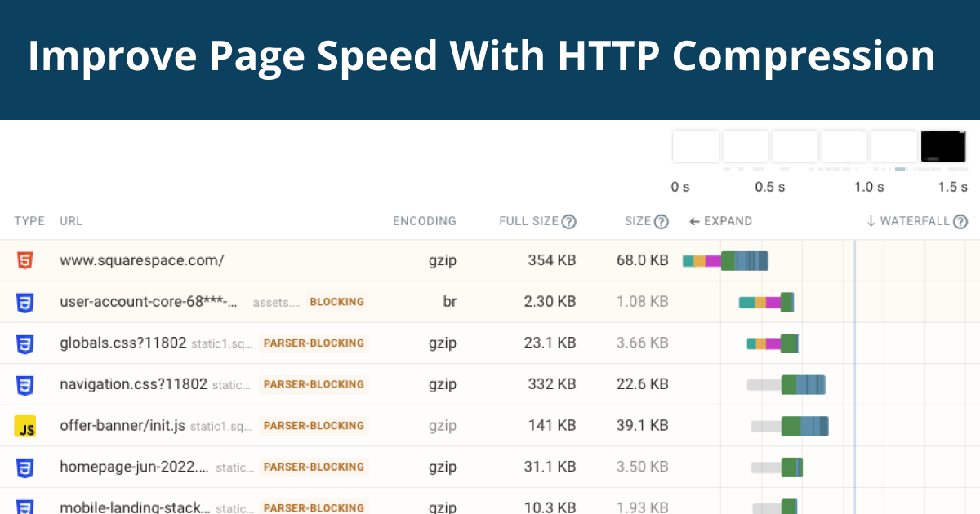Toggle PARSER-BLOCKING on offer-banner/init.js row

tap(314, 425)
